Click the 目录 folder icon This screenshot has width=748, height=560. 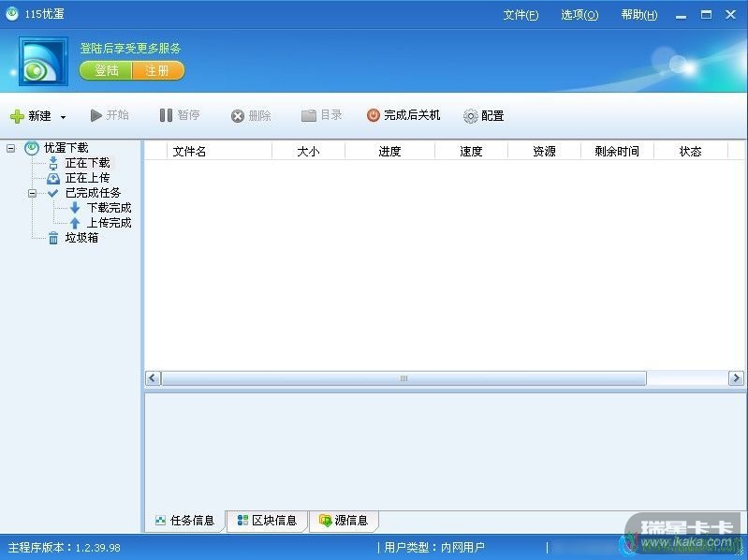coord(309,115)
